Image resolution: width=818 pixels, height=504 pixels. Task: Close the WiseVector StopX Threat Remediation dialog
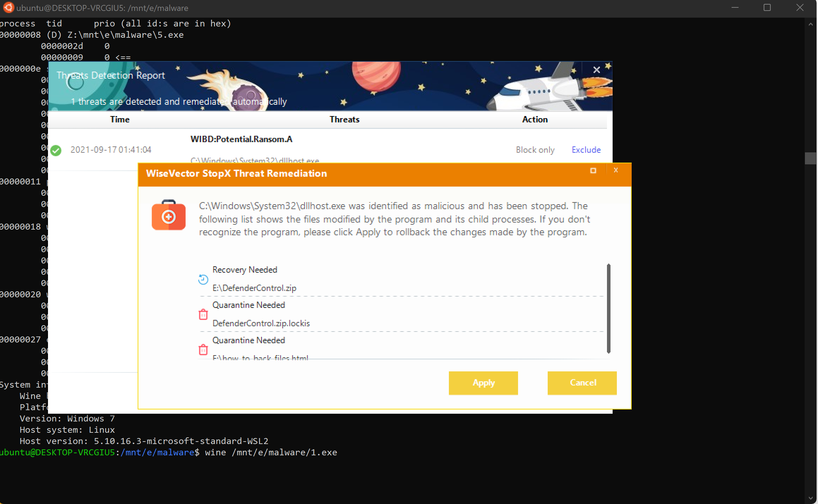click(616, 170)
